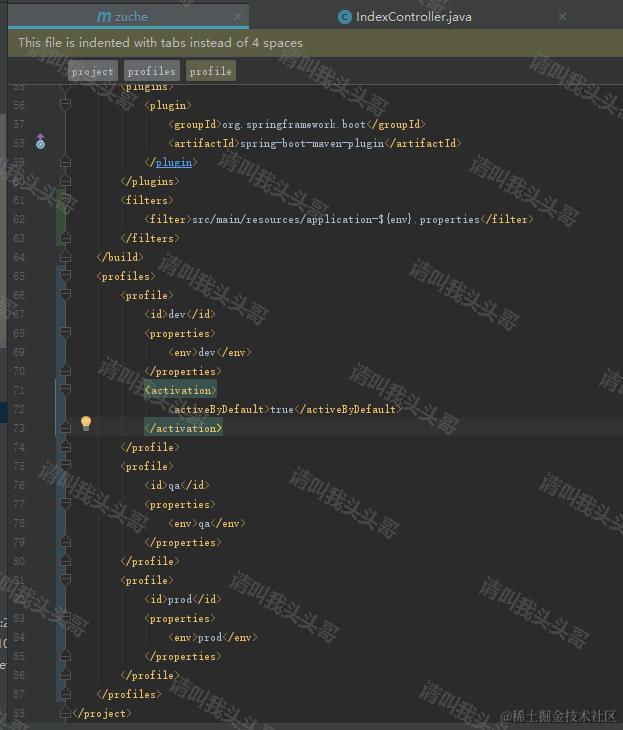623x730 pixels.
Task: Collapse the properties fold on line 68
Action: (x=65, y=333)
